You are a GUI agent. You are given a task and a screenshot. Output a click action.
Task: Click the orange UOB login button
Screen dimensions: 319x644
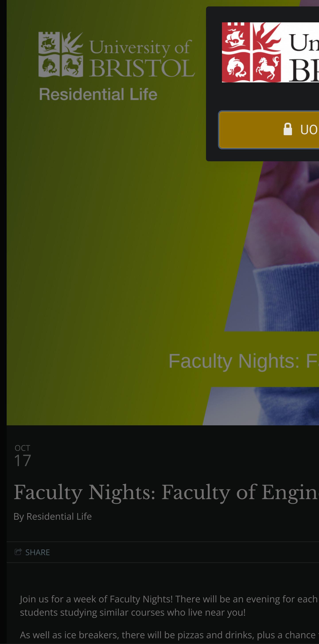(x=269, y=130)
